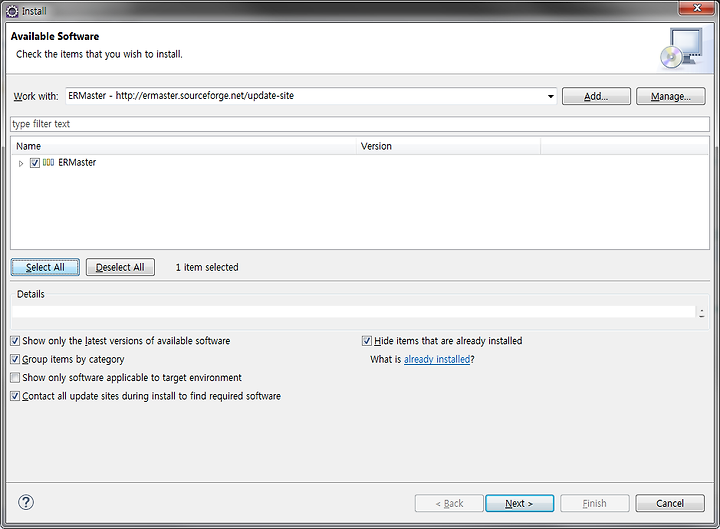This screenshot has width=720, height=529.
Task: Click the help question mark icon
Action: point(26,502)
